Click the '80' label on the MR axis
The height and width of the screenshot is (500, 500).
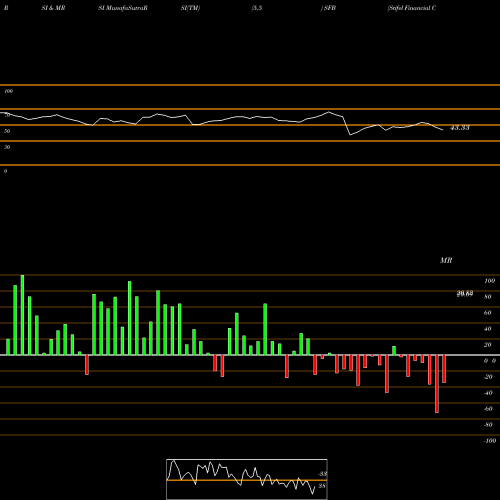488,297
